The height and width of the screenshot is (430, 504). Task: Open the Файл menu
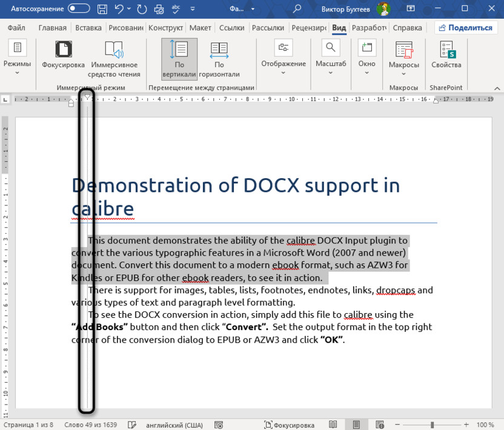16,27
